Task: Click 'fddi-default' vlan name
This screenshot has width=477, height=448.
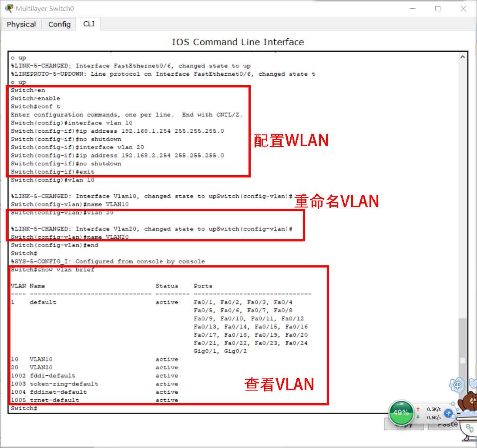Action: (52, 376)
